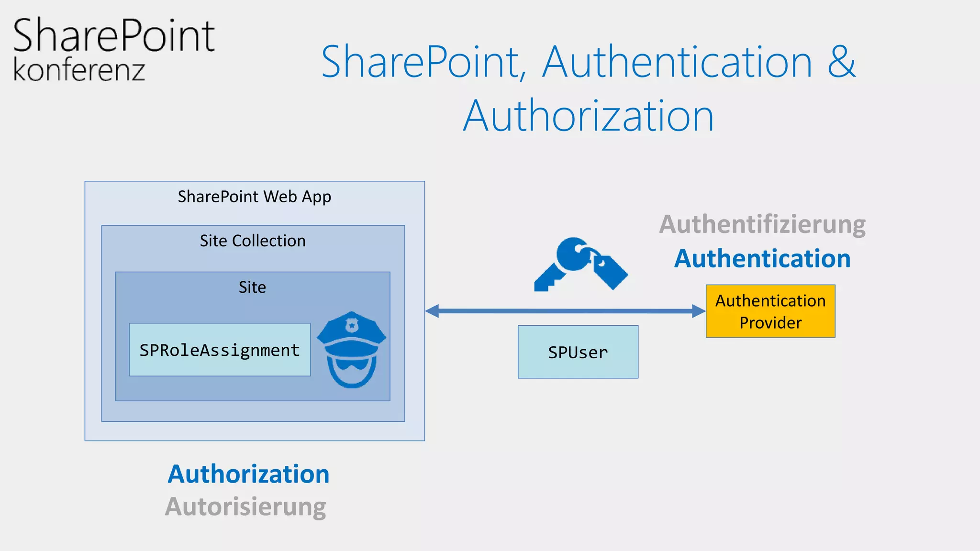Click the gray "Authentifizierung" text
980x551 pixels.
point(762,224)
